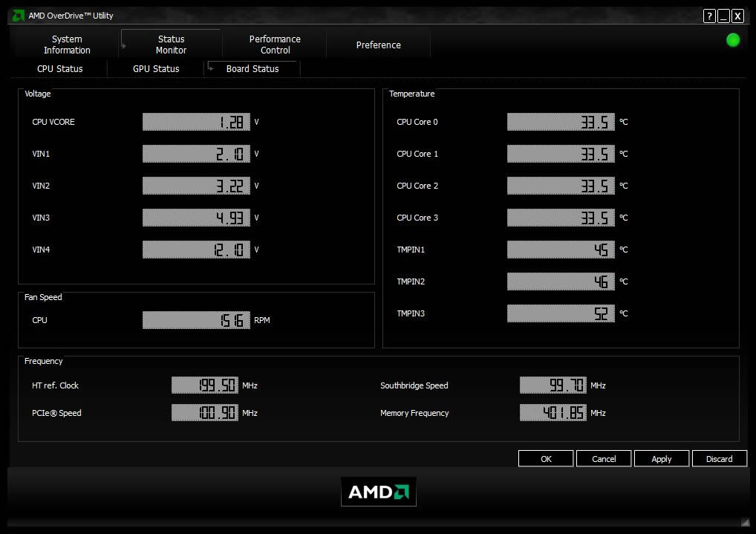
Task: Click the VIN4 label
Action: point(41,250)
